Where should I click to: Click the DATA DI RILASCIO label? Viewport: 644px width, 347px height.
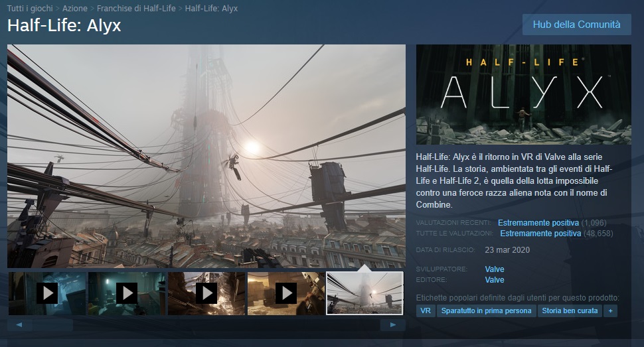tap(445, 250)
